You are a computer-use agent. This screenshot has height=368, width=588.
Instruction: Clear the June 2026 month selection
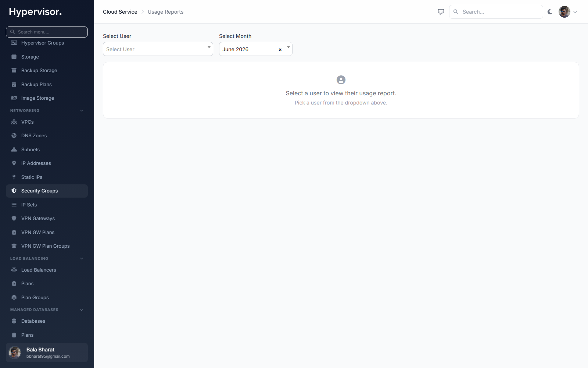coord(280,49)
